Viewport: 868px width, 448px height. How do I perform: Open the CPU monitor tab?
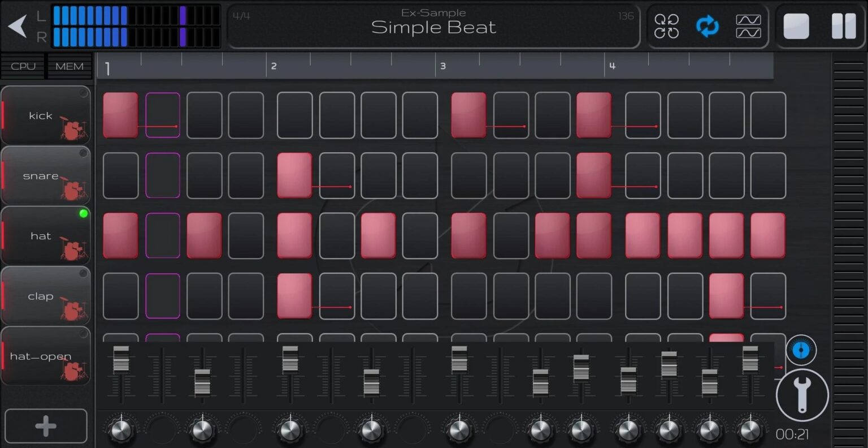pos(23,66)
